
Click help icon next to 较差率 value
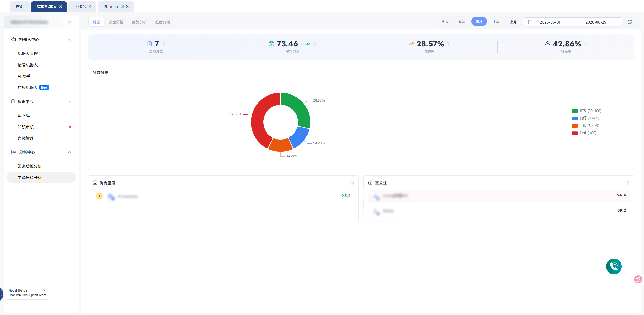(x=586, y=44)
